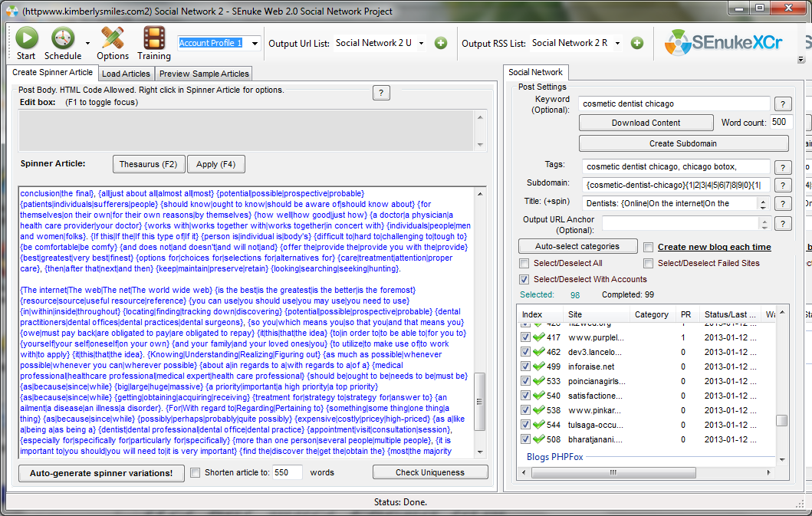This screenshot has height=516, width=812.
Task: Click the Download Content button
Action: [646, 123]
